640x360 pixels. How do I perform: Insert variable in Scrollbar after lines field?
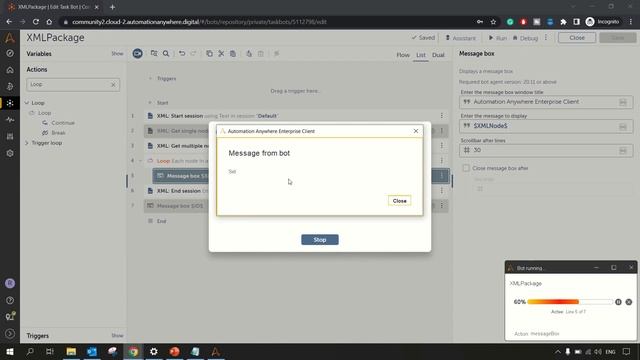pyautogui.click(x=623, y=151)
